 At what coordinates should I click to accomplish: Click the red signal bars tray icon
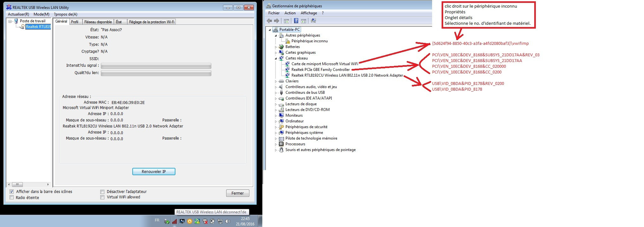coord(174,221)
